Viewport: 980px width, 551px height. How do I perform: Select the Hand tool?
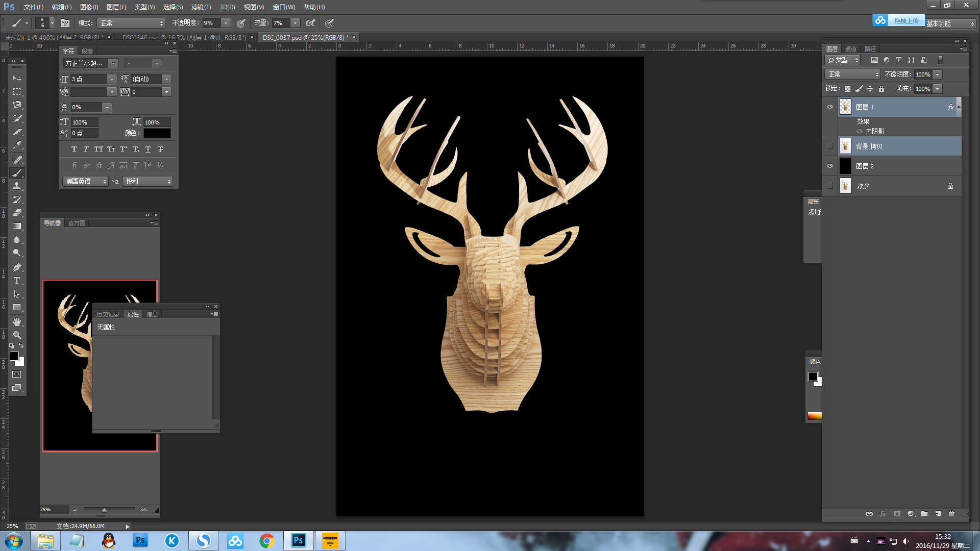click(x=17, y=322)
